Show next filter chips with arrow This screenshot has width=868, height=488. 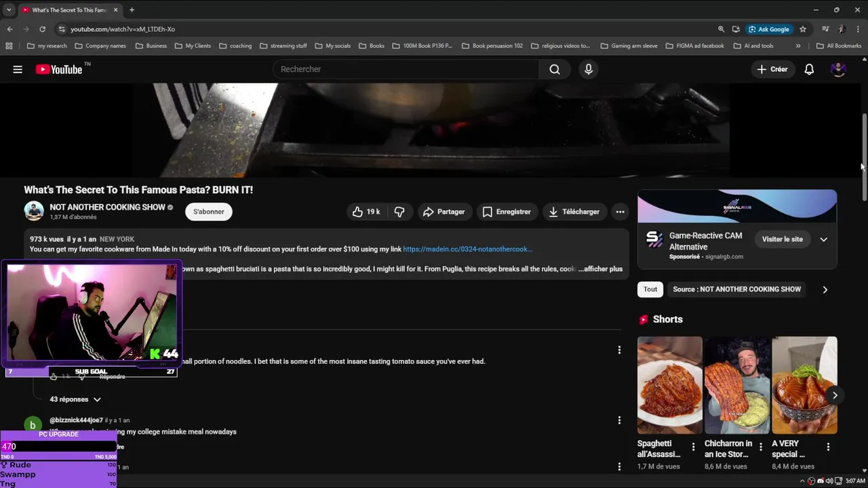click(x=825, y=289)
